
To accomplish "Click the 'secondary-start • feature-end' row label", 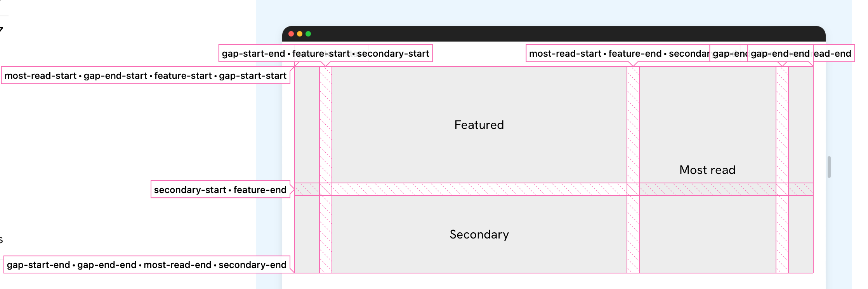I will click(220, 190).
